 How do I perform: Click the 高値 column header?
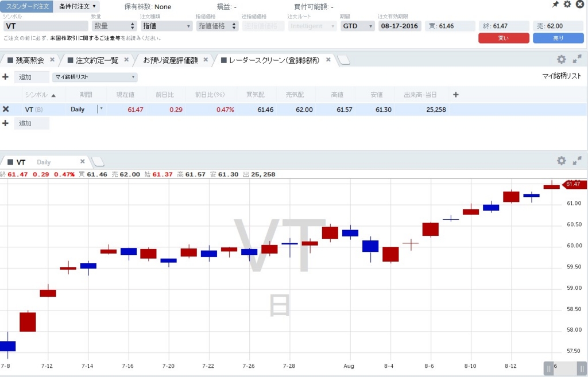[x=337, y=95]
